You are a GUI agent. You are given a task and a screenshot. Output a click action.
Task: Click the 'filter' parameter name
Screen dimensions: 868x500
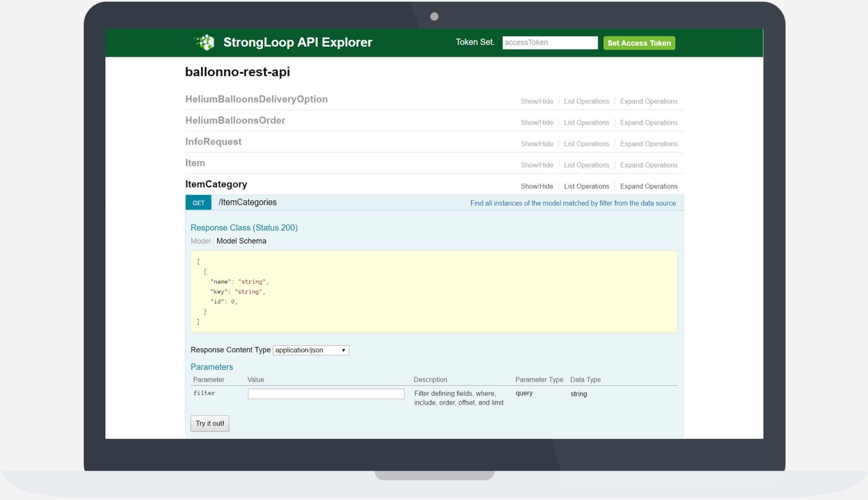coord(204,393)
